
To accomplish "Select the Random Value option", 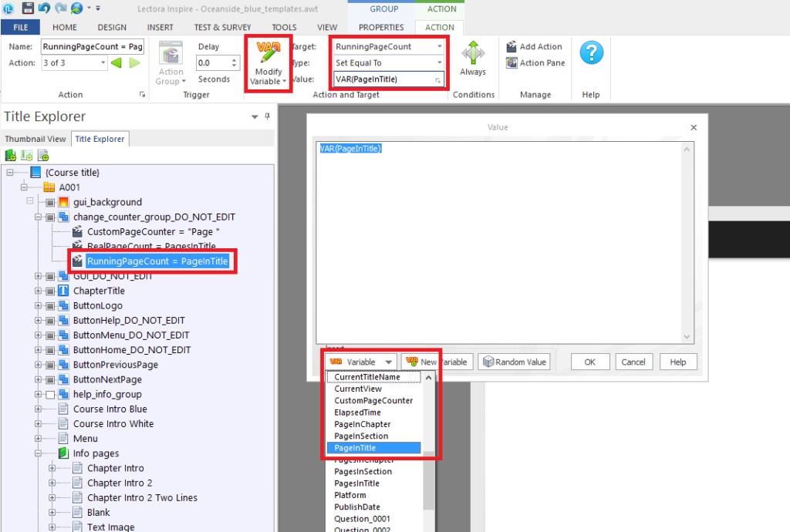I will coord(514,361).
